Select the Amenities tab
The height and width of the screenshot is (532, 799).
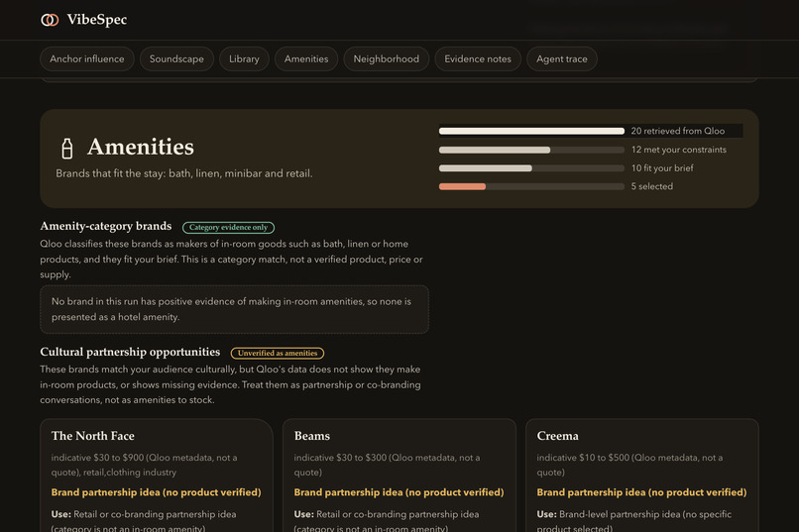(306, 59)
